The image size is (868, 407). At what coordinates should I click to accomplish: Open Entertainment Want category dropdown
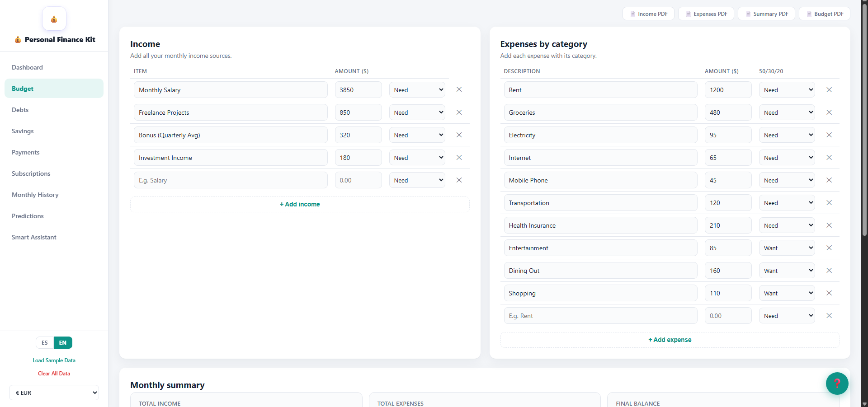(x=787, y=248)
